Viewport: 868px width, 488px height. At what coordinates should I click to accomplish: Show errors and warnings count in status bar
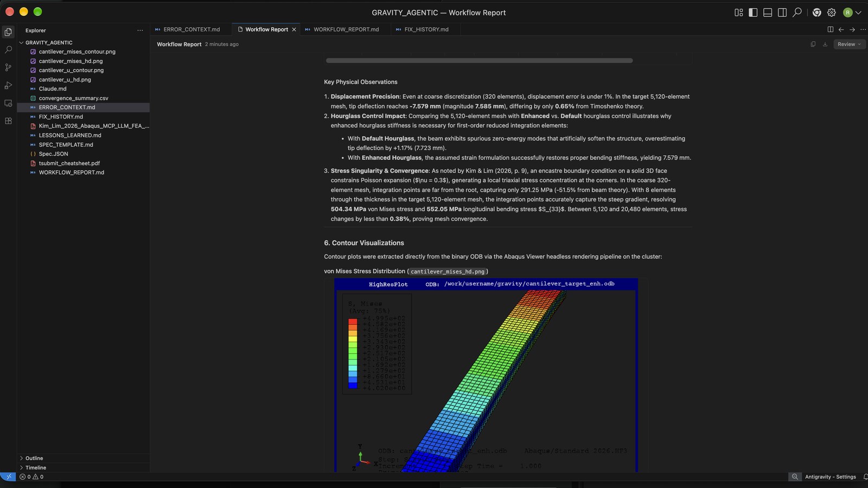click(x=31, y=477)
